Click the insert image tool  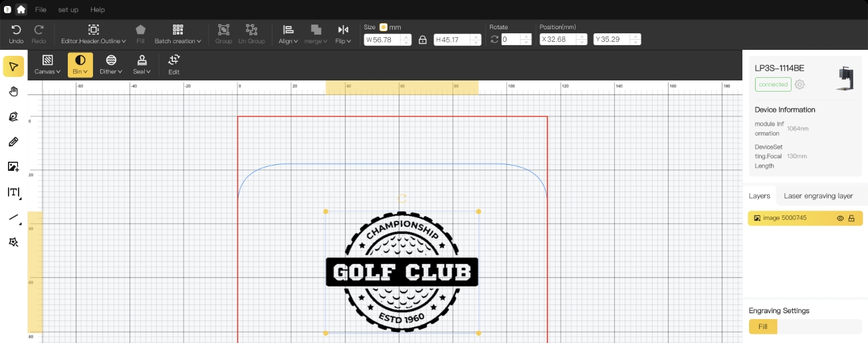(x=13, y=167)
